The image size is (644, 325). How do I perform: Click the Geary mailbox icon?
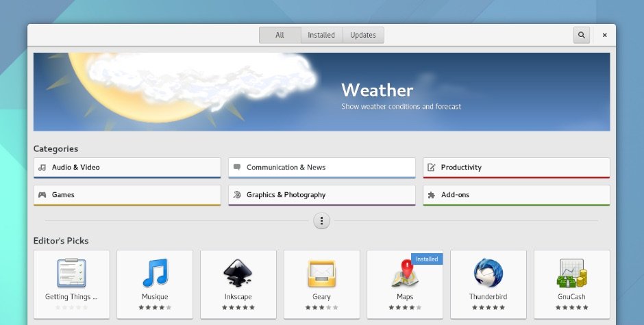pos(321,274)
